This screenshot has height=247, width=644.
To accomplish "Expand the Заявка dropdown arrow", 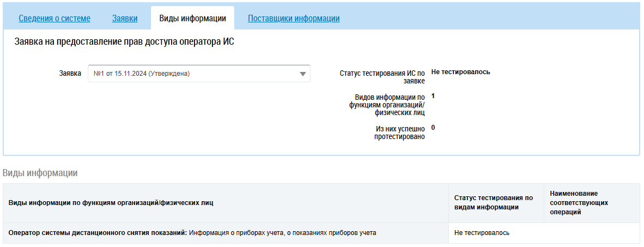I will click(x=303, y=74).
